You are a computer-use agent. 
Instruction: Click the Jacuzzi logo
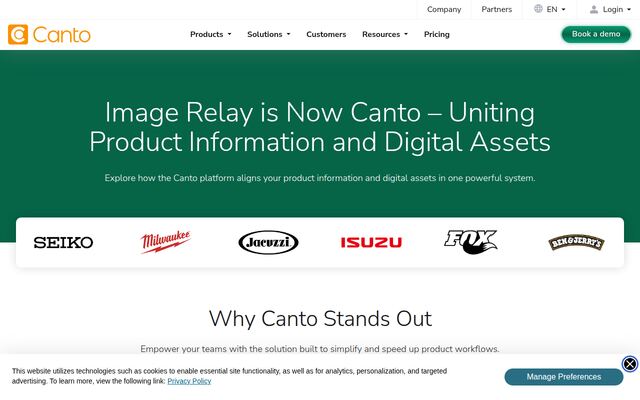click(x=268, y=242)
